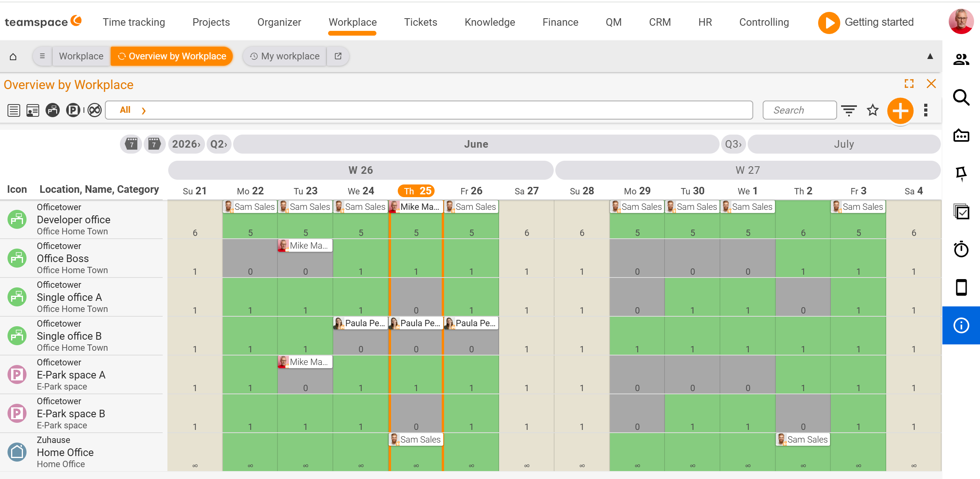
Task: Open the user profile avatar
Action: pyautogui.click(x=961, y=21)
